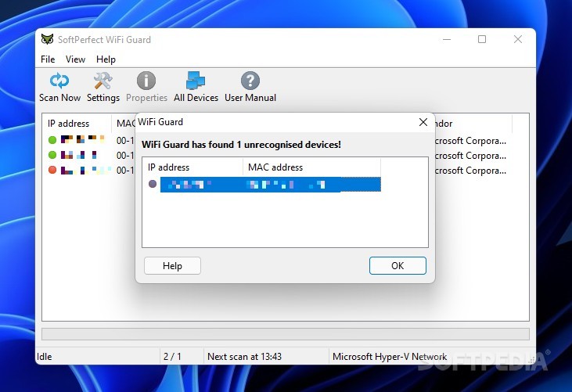This screenshot has width=572, height=392.
Task: Click the Help button in dialog
Action: [x=172, y=265]
